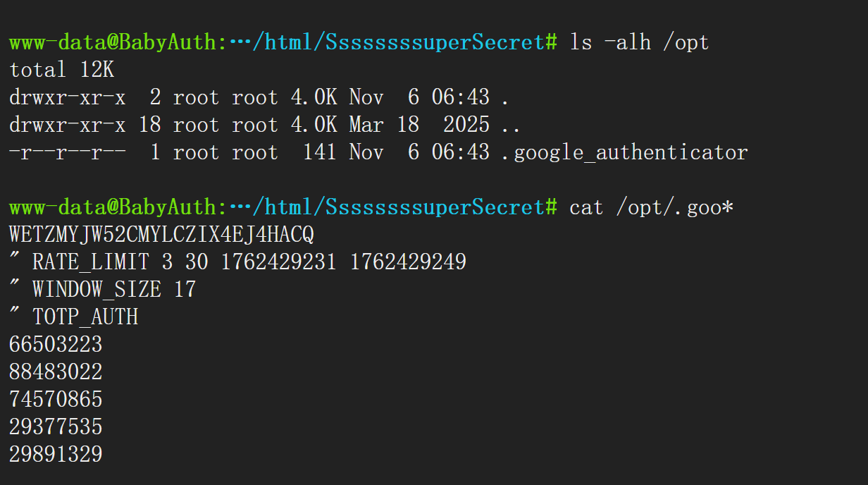Click the .google_authenticator file name

click(x=624, y=152)
